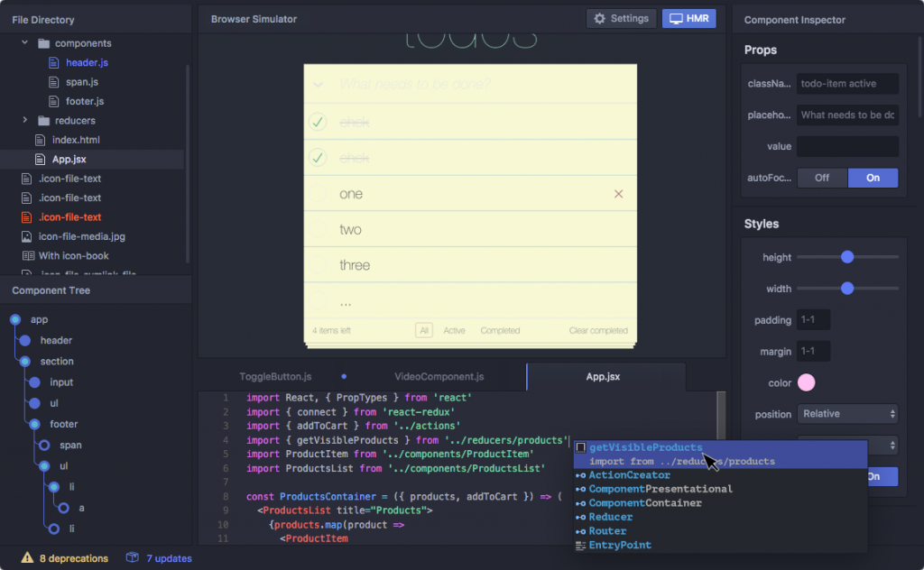Open the position dropdown showing Relative
The image size is (924, 570).
846,413
